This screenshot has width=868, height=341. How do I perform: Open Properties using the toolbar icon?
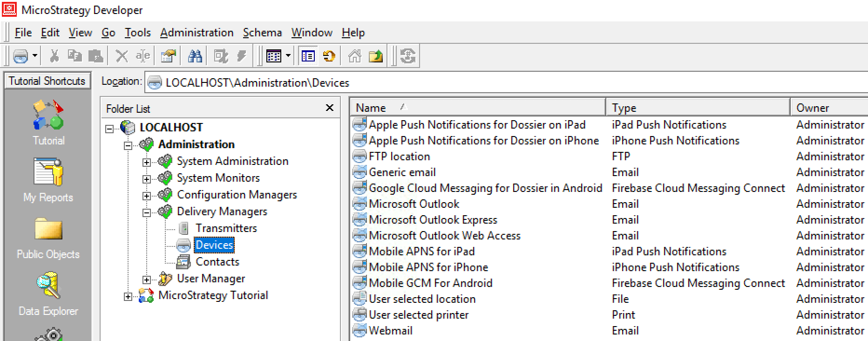tap(168, 56)
